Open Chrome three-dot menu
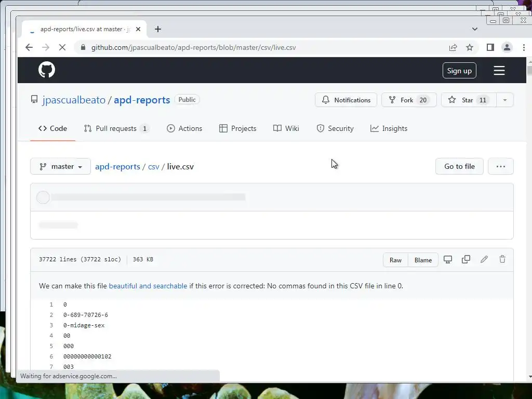The width and height of the screenshot is (532, 399). (524, 47)
